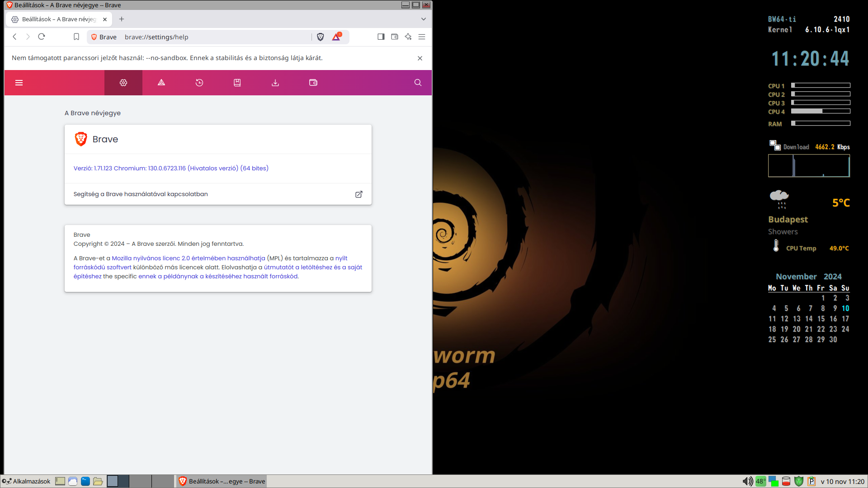Click the Brave lion logo in the about card
This screenshot has height=488, width=868.
pyautogui.click(x=81, y=139)
